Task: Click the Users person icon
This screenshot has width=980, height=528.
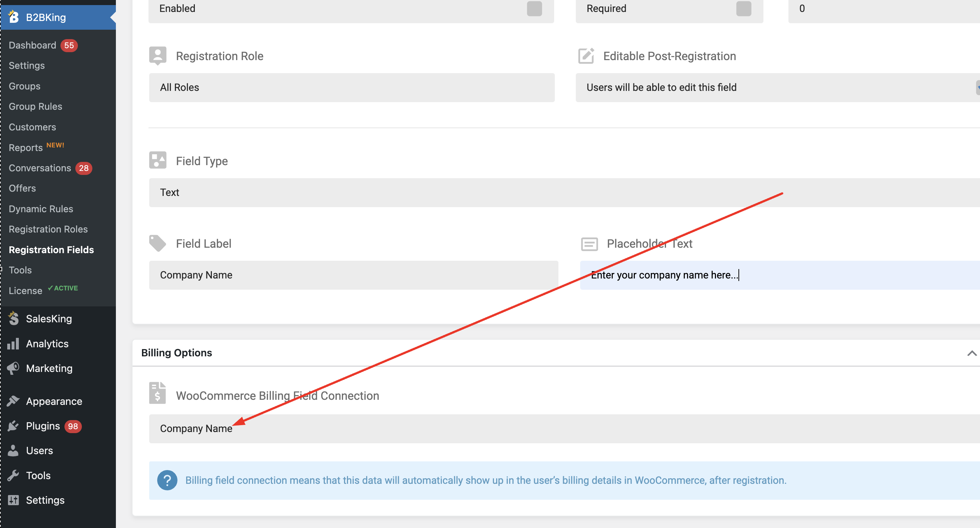Action: (x=13, y=451)
